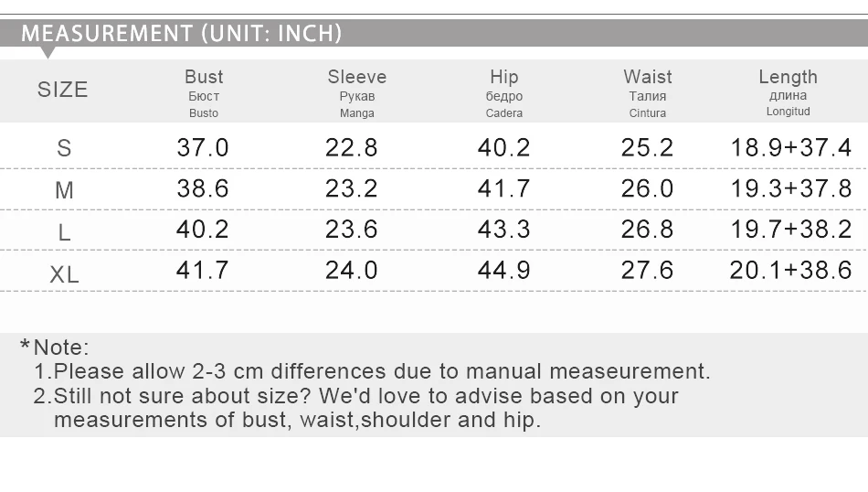The width and height of the screenshot is (868, 492).
Task: Click the *Note: label
Action: (x=54, y=348)
